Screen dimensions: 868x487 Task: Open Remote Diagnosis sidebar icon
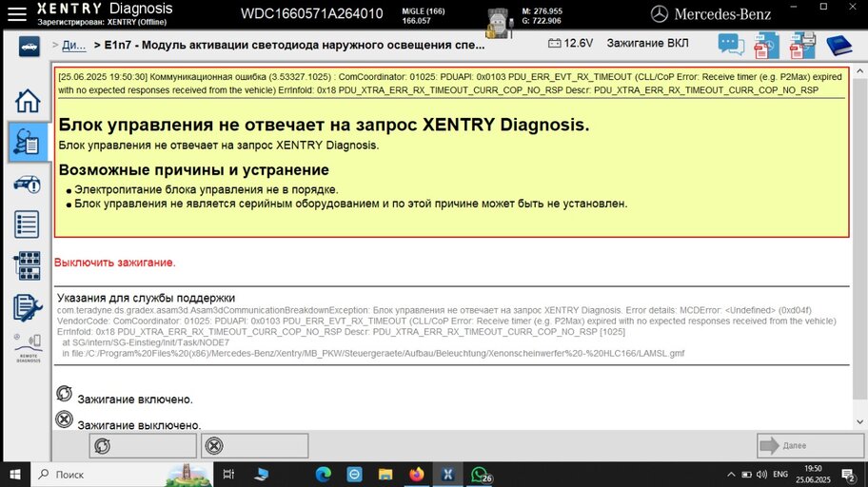pos(28,348)
